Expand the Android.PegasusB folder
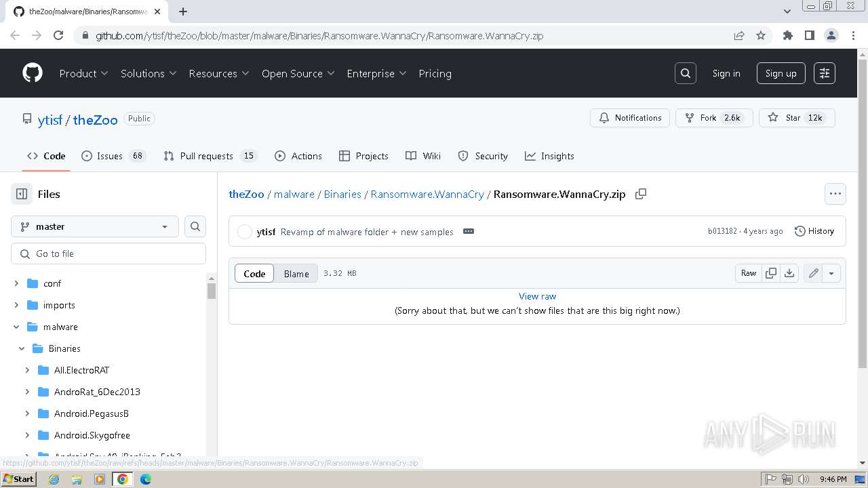Screen dimensions: 868x488 (x=27, y=413)
